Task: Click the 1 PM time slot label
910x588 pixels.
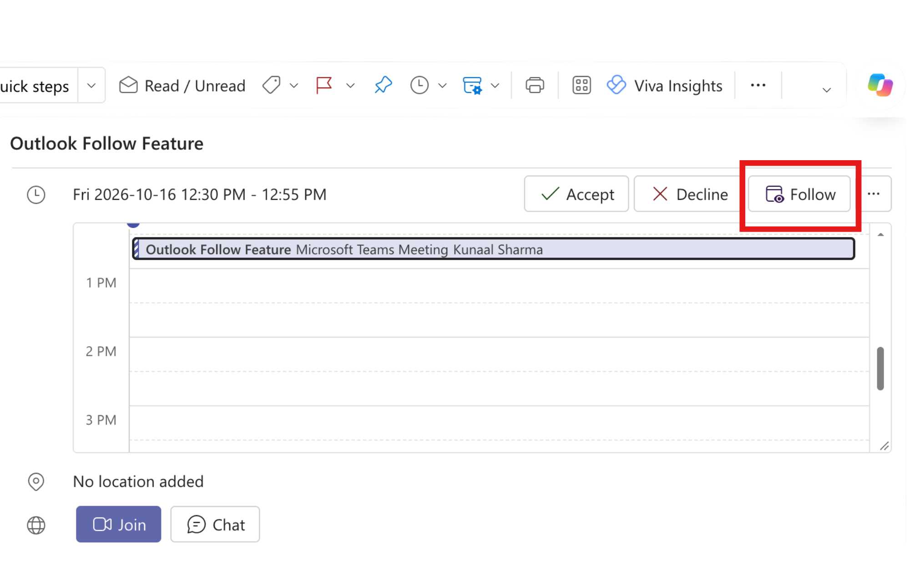Action: (101, 283)
